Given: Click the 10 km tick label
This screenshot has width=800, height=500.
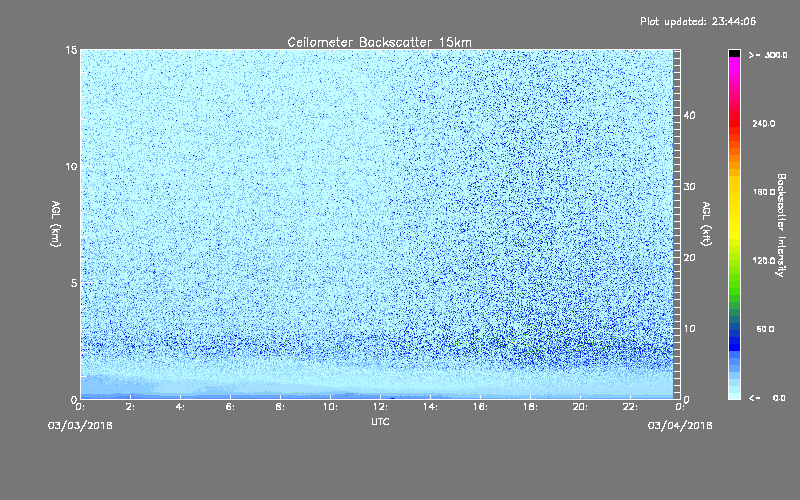Looking at the screenshot, I should click(x=71, y=167).
